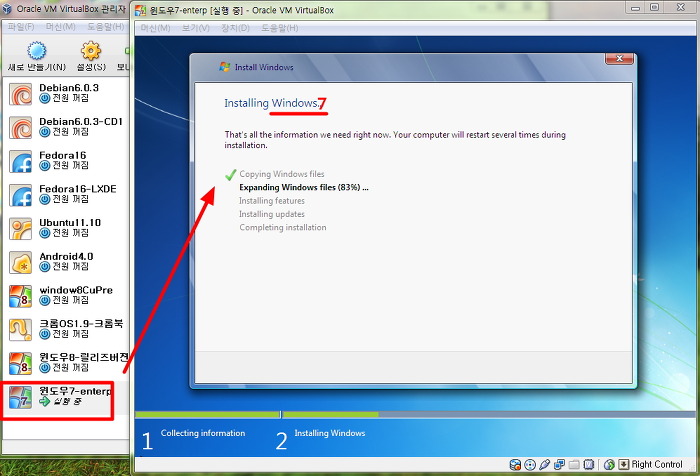The width and height of the screenshot is (700, 476).
Task: Click the optical disc status icon
Action: (530, 465)
